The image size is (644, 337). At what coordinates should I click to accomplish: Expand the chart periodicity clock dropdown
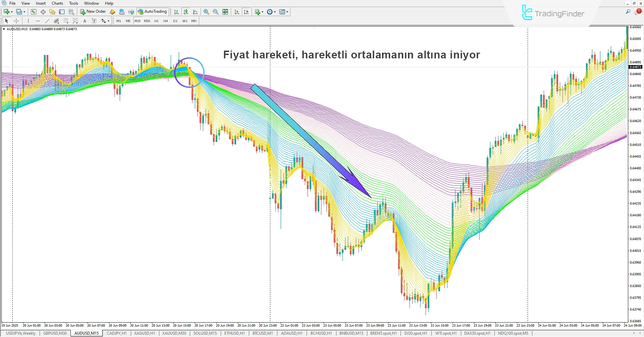[275, 12]
